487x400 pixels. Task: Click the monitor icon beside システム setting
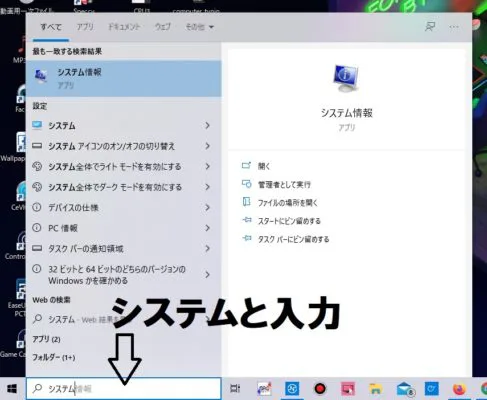click(37, 125)
